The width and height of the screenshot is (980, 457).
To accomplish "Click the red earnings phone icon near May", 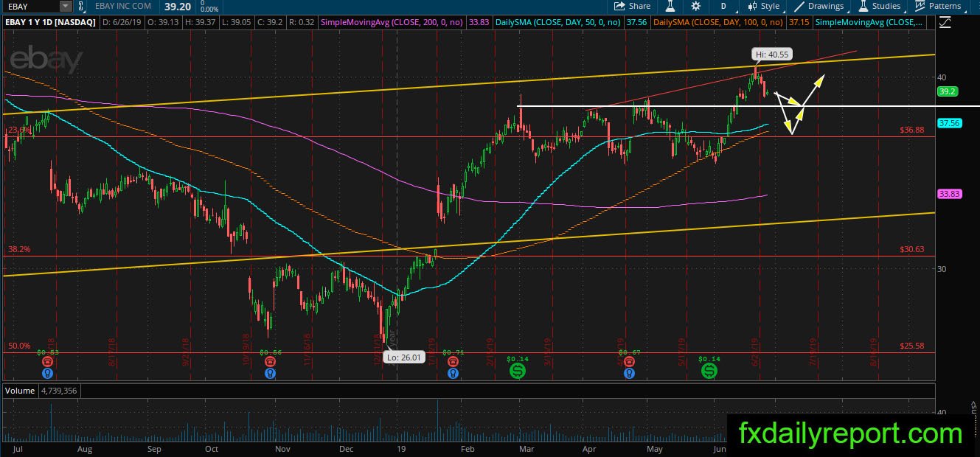I will [x=628, y=362].
